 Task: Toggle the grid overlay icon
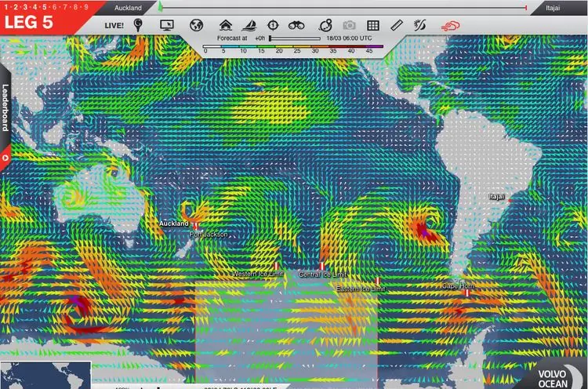point(372,25)
